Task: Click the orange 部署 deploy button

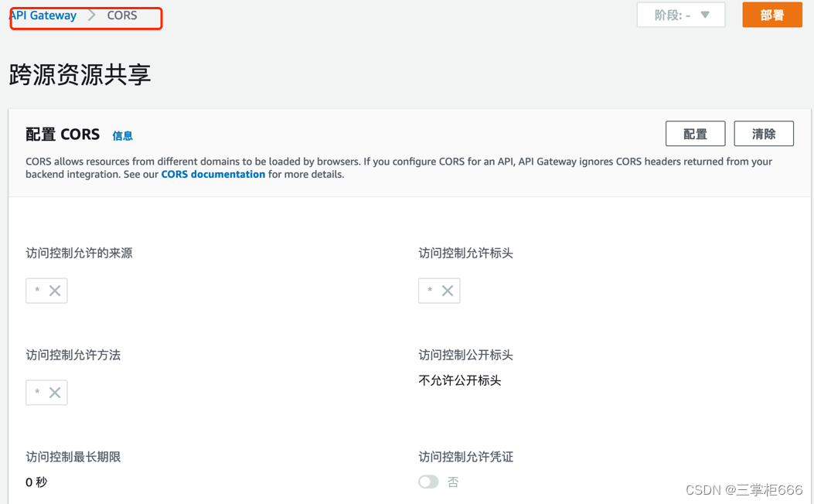Action: (x=772, y=15)
